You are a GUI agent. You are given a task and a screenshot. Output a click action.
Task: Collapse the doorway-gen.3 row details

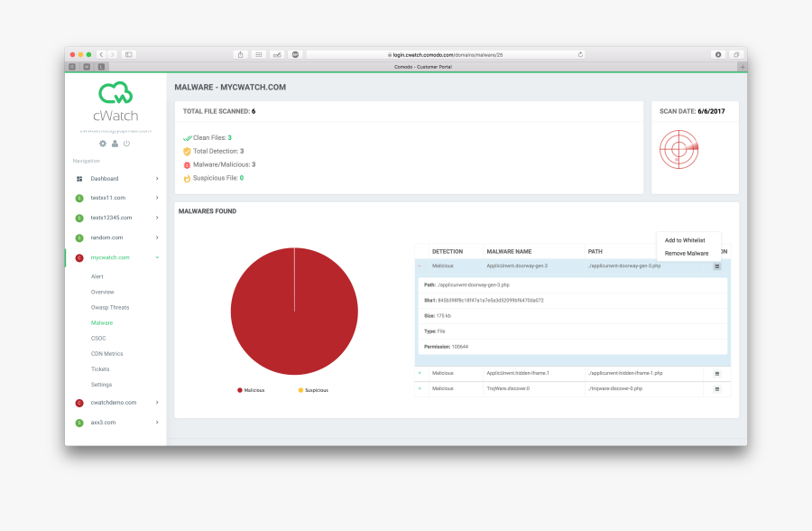coord(420,266)
